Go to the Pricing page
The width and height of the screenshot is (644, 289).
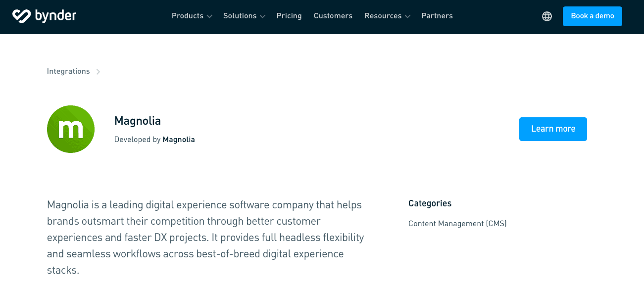(289, 16)
